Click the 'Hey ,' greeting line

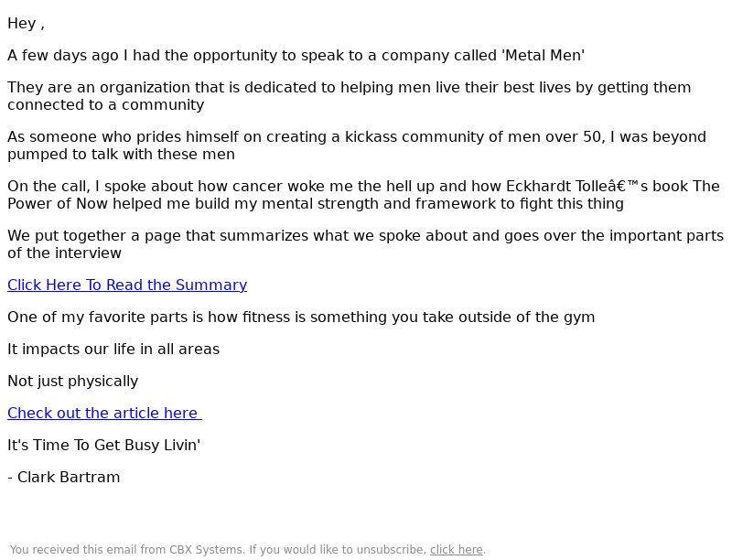[x=27, y=24]
